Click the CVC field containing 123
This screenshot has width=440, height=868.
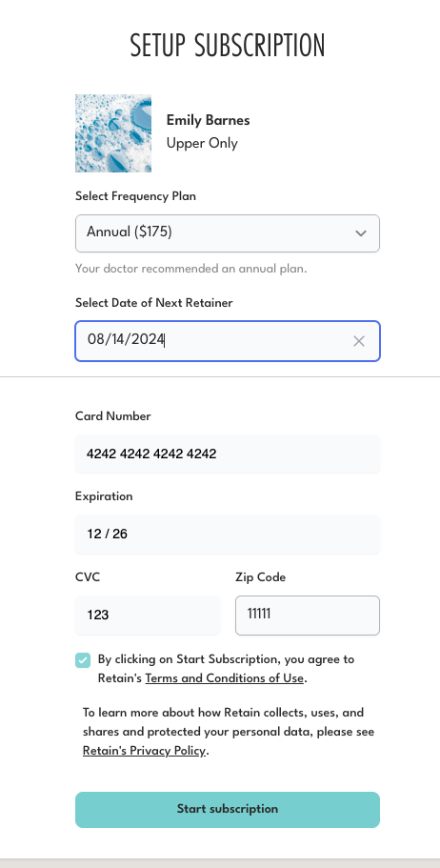(x=148, y=615)
